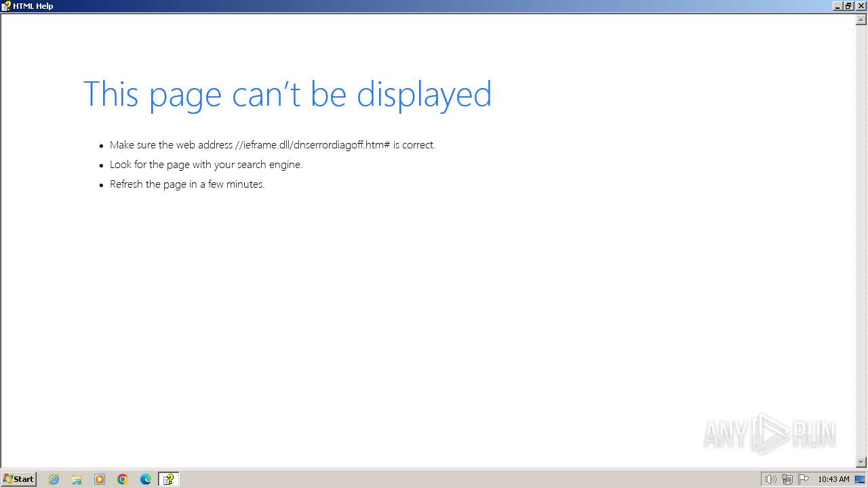Click the 'This page can't be displayed' heading
Screen dimensions: 868x488
tap(287, 94)
